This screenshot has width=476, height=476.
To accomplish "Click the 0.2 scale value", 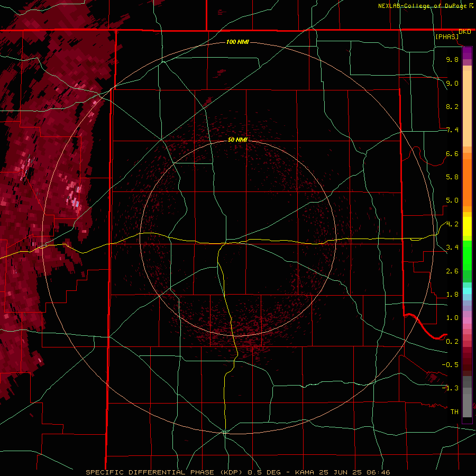I will [x=452, y=342].
